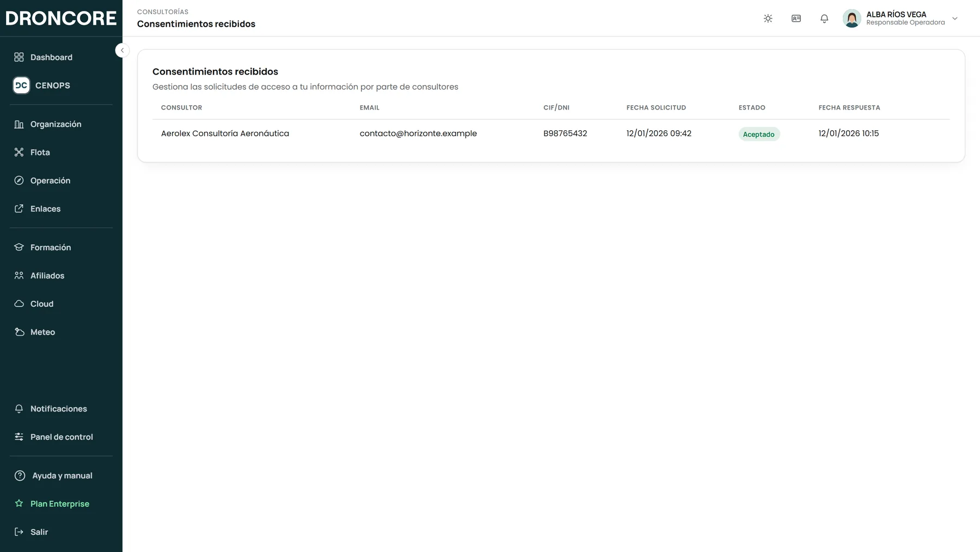Select the Salir label to log out

point(39,532)
